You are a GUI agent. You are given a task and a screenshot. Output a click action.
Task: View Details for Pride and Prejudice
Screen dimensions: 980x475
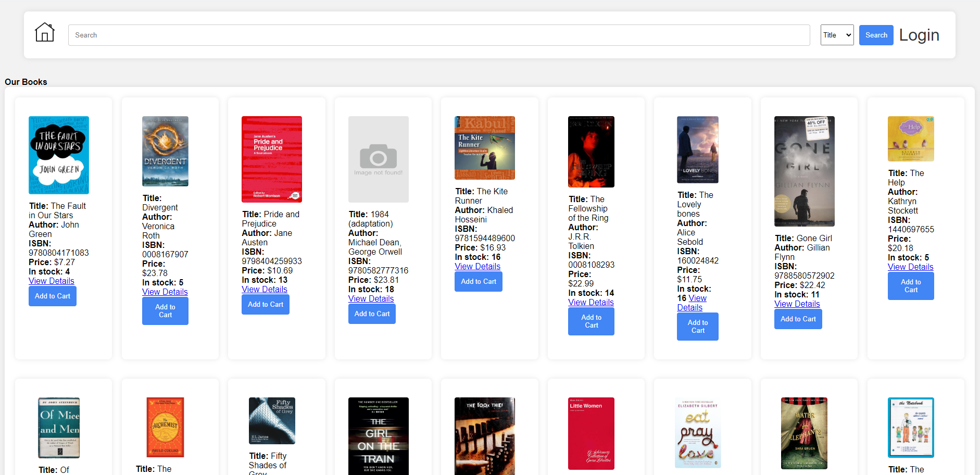[265, 289]
